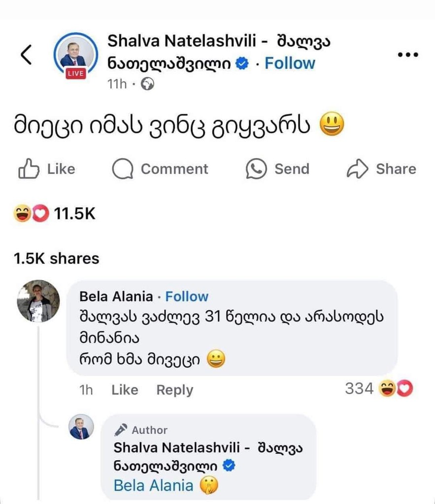Open author's avatar in the reply
The image size is (435, 504).
[x=81, y=427]
